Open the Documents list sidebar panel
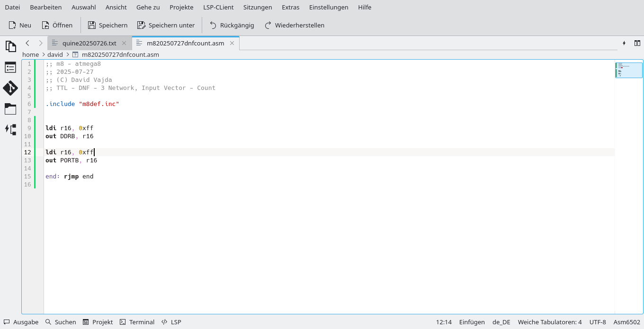The height and width of the screenshot is (329, 644). pyautogui.click(x=10, y=46)
